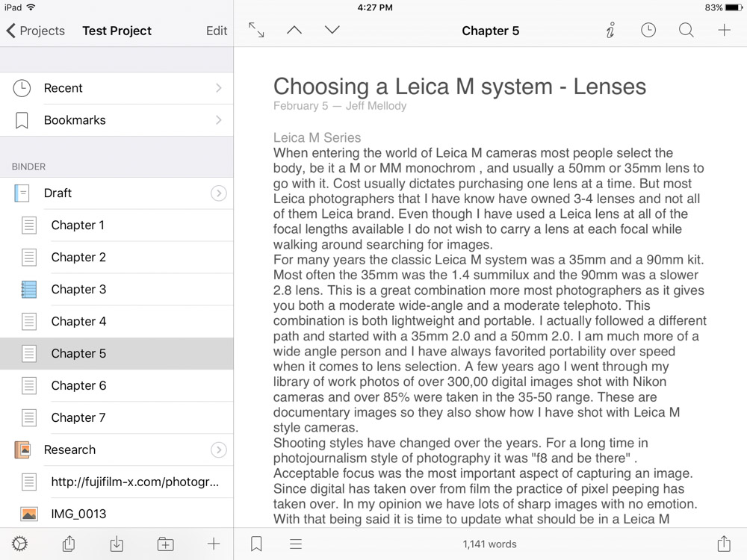747x560 pixels.
Task: Tap sidebar export share icon
Action: click(69, 544)
